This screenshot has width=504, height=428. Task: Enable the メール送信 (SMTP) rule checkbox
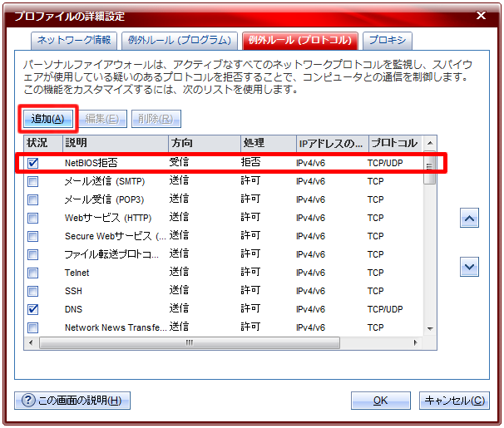[x=33, y=181]
